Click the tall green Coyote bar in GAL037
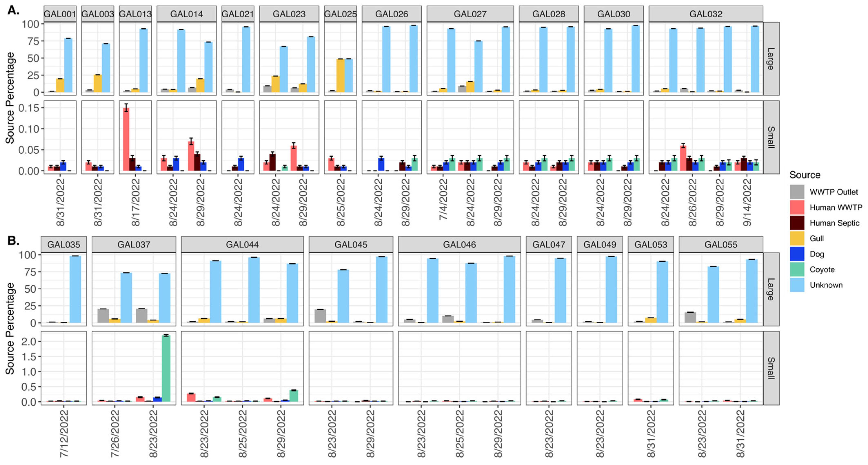Image resolution: width=868 pixels, height=465 pixels. coord(166,369)
